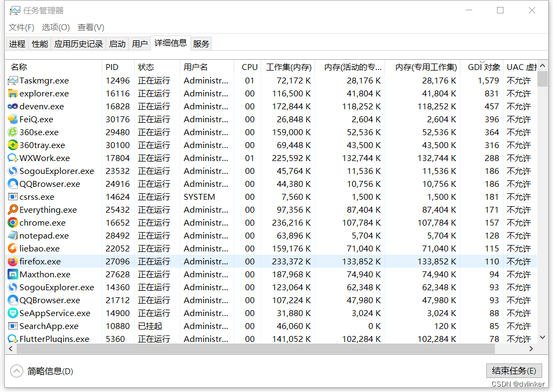Screen dimensions: 553x392
Task: Select the 详细信息 tab
Action: pos(171,43)
